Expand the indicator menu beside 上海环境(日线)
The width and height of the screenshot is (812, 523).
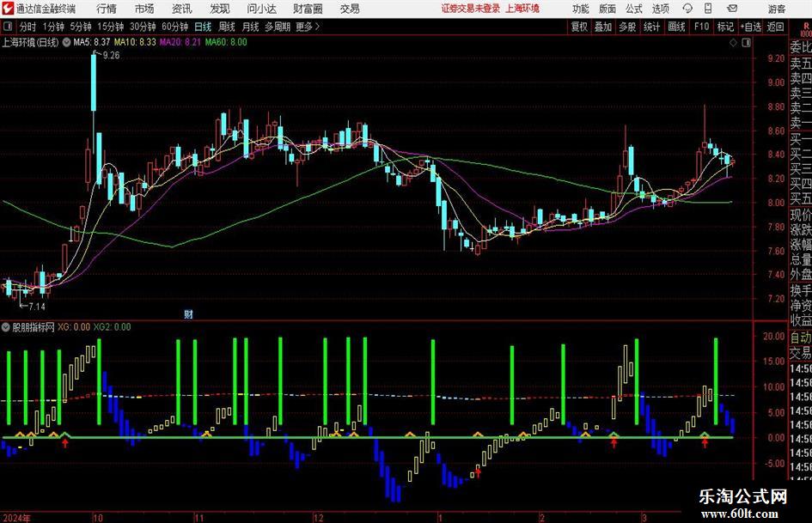(x=66, y=42)
